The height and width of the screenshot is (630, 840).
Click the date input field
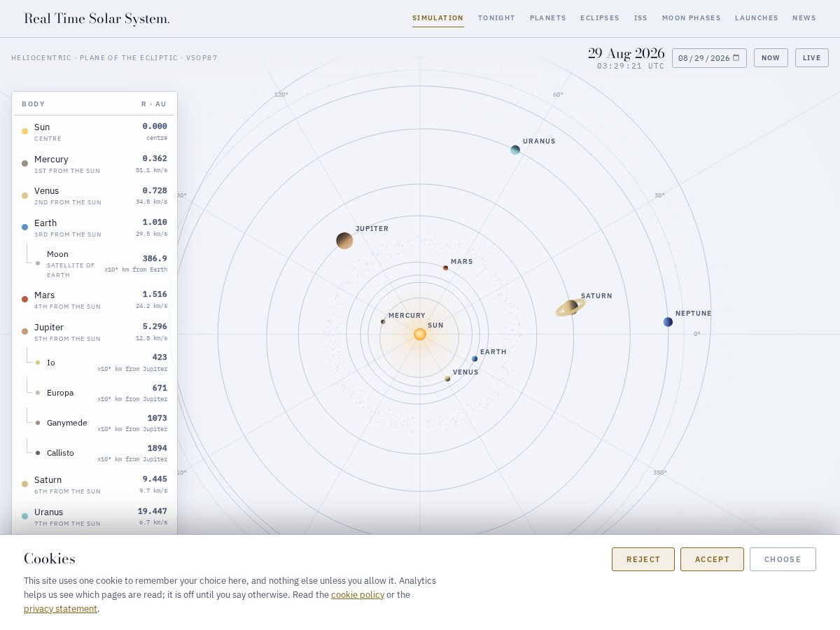(x=709, y=58)
